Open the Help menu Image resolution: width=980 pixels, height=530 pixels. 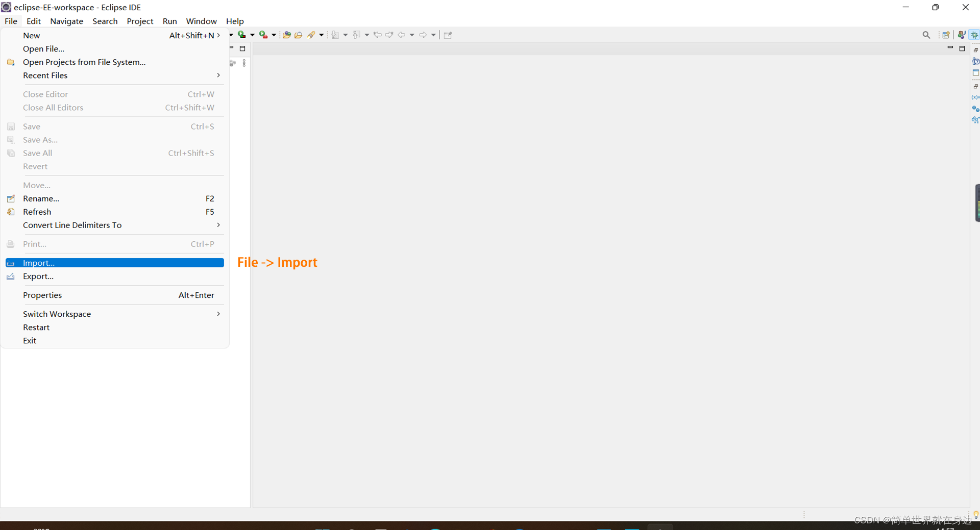point(234,21)
